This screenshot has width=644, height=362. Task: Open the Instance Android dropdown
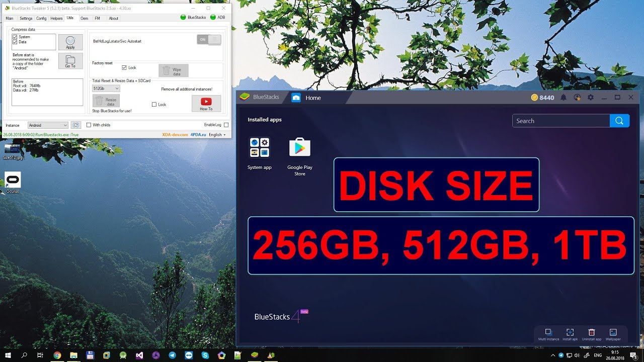48,125
